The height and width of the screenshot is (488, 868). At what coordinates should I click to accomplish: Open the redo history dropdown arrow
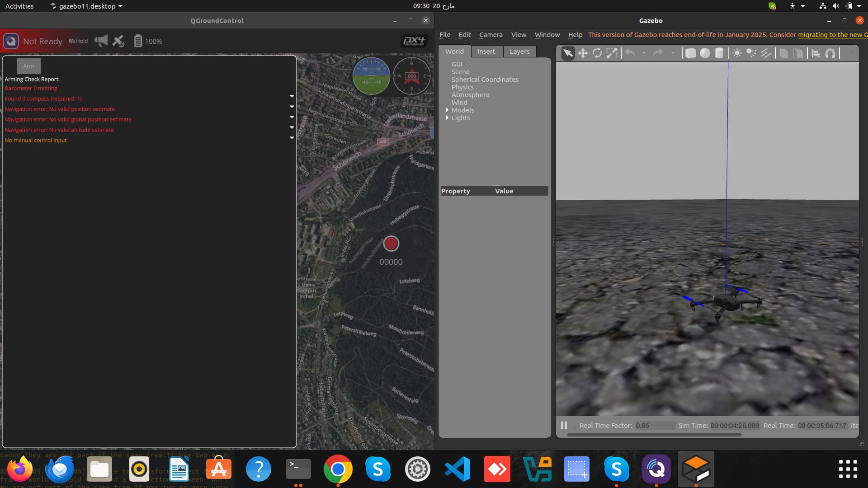pos(673,53)
